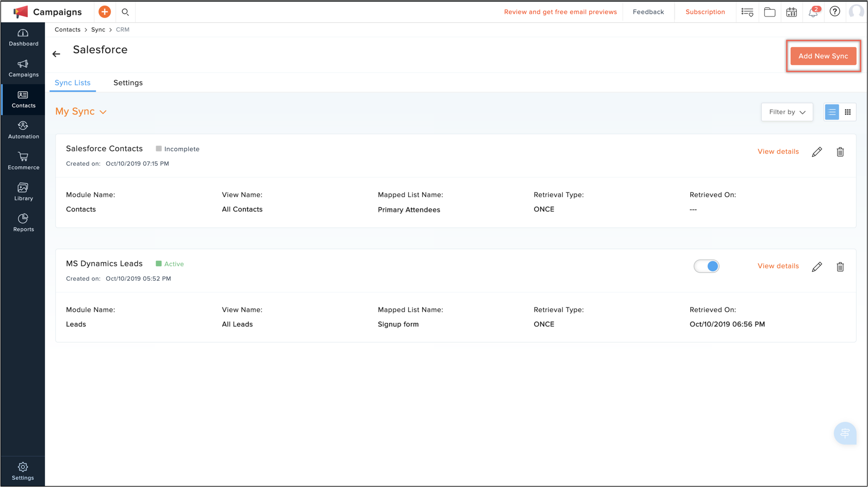Click the All Leads view name
The height and width of the screenshot is (487, 868).
point(237,324)
